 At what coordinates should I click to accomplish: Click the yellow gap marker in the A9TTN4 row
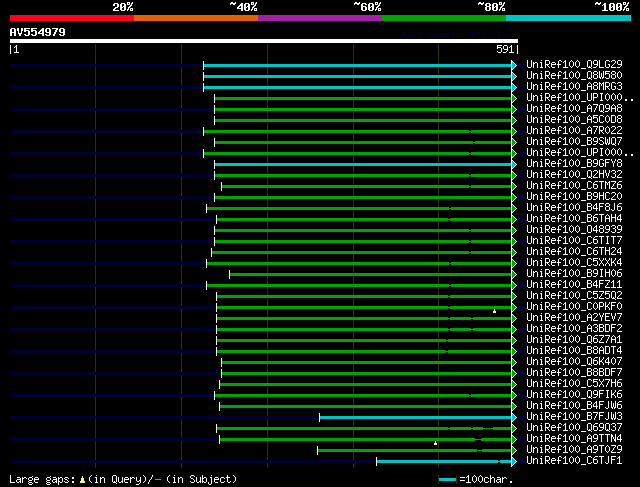[x=436, y=443]
